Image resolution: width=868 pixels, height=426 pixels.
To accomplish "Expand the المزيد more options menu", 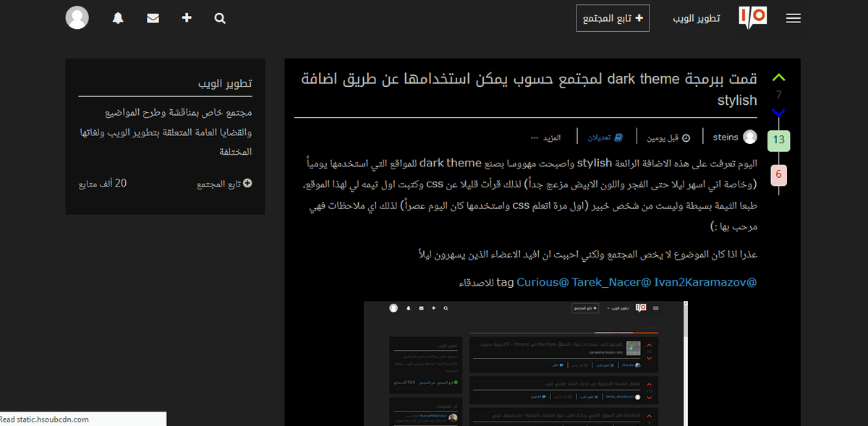I will click(x=546, y=137).
